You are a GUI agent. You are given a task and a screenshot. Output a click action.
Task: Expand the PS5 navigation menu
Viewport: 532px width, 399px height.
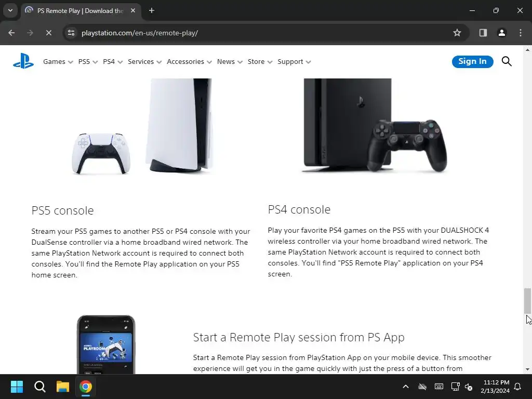[88, 62]
